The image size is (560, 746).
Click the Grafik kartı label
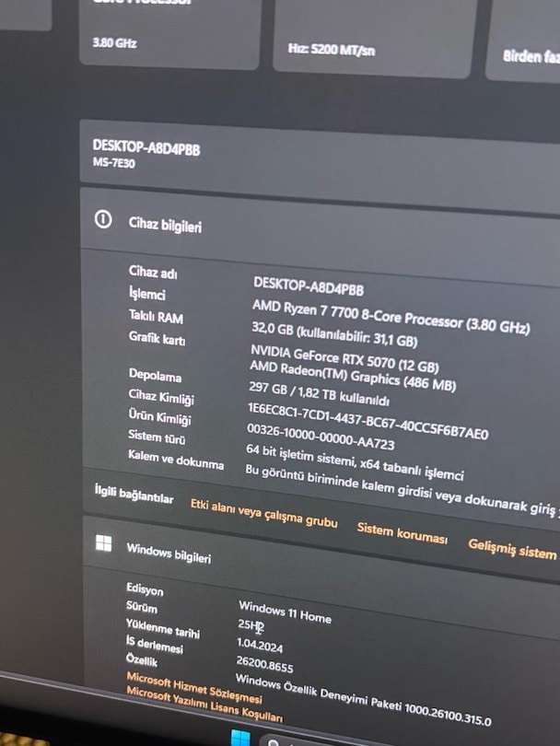pos(157,338)
